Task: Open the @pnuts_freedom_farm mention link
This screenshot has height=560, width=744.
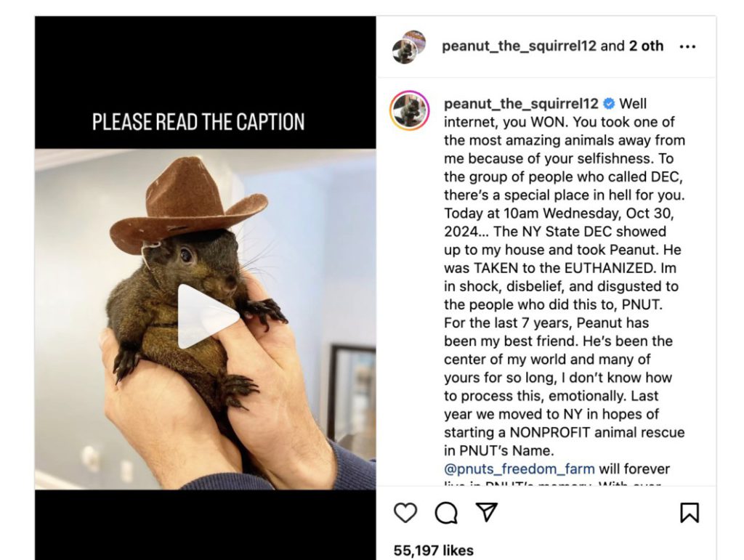Action: [x=519, y=468]
